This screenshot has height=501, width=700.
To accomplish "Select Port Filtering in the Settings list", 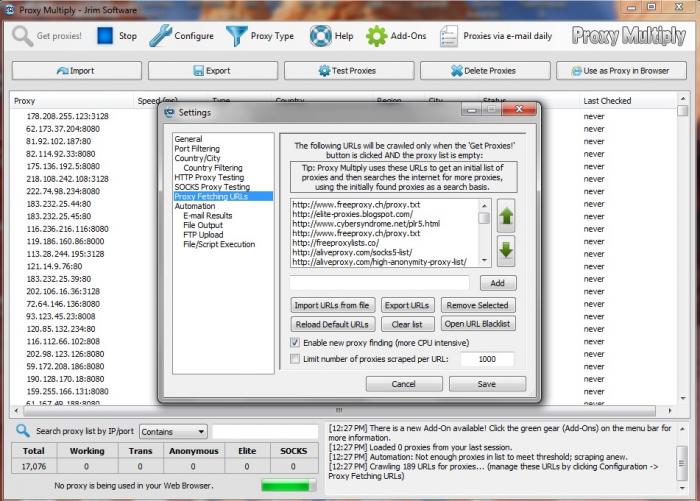I will click(x=197, y=148).
